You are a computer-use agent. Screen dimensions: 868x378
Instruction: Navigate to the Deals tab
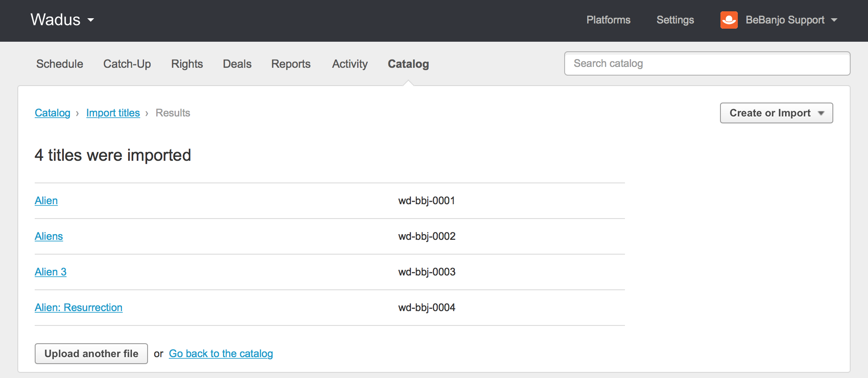[x=237, y=64]
